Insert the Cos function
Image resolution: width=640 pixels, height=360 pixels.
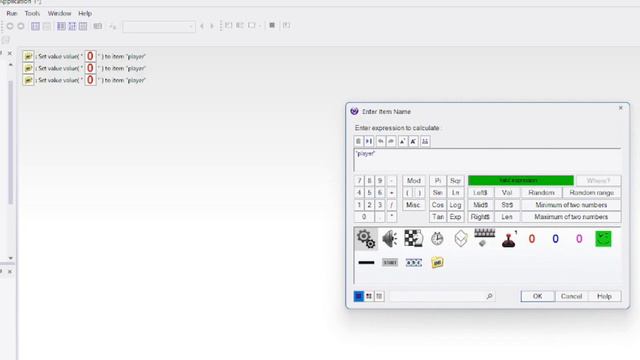438,205
